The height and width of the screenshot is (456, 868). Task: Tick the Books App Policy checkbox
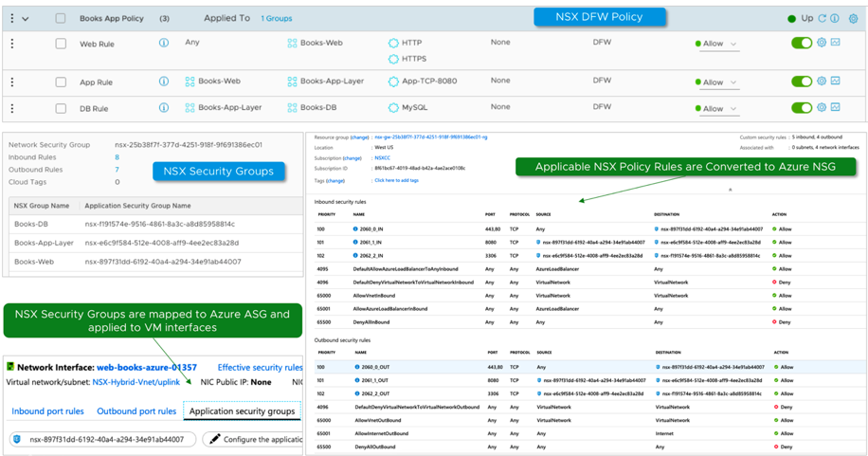click(61, 18)
